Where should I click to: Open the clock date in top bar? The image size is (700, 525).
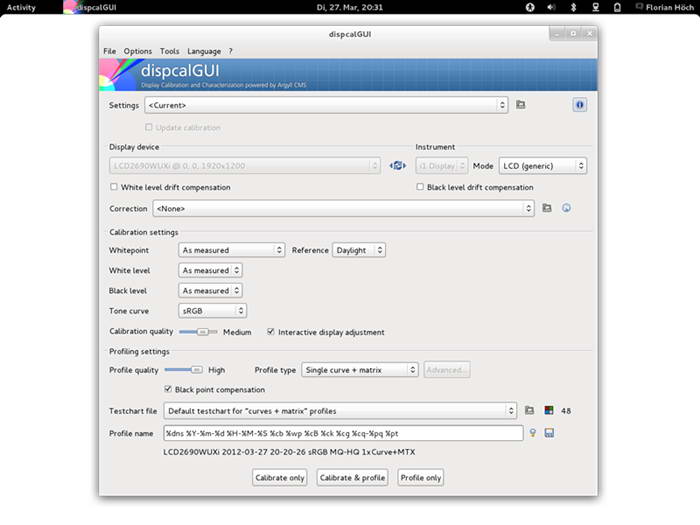coord(350,7)
